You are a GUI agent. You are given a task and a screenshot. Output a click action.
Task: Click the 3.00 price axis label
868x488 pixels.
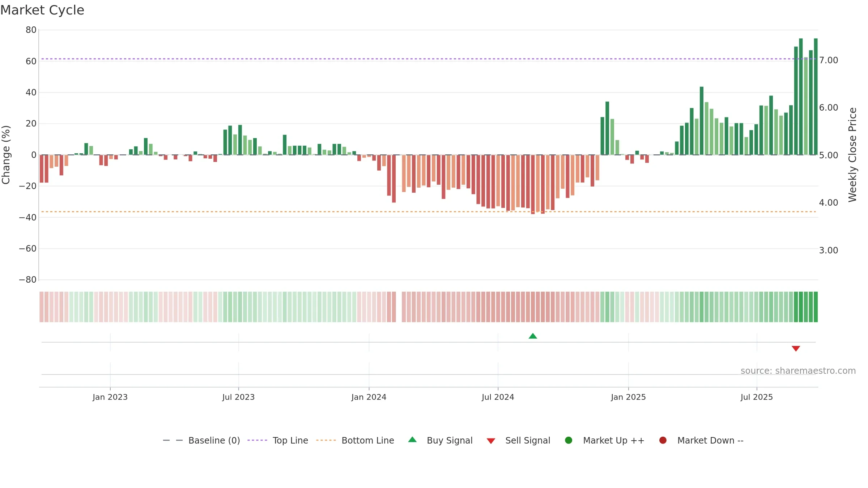click(829, 250)
